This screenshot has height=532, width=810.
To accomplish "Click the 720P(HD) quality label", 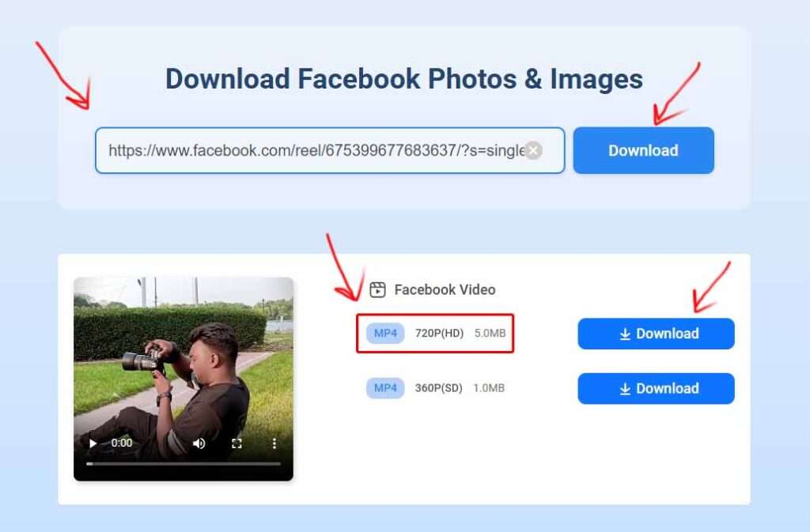I will coord(439,334).
